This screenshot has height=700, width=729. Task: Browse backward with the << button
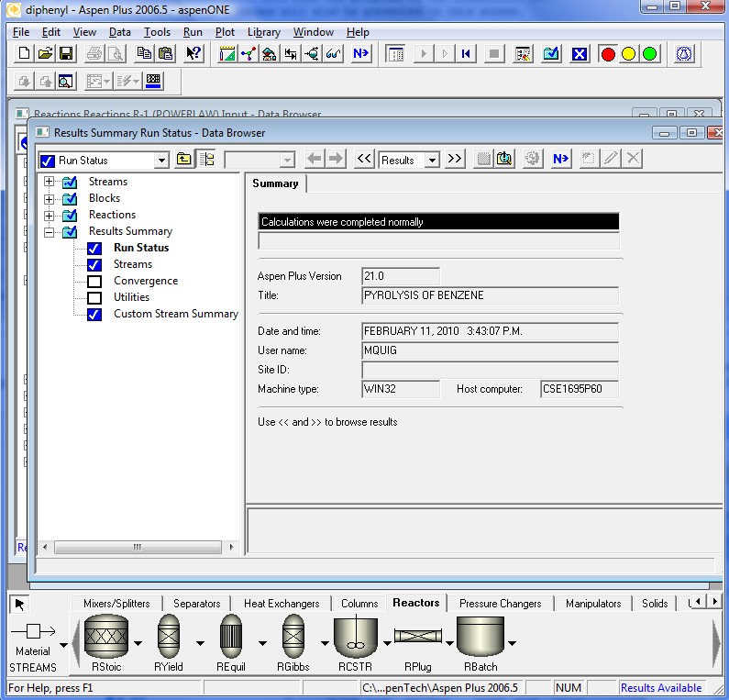(x=364, y=160)
